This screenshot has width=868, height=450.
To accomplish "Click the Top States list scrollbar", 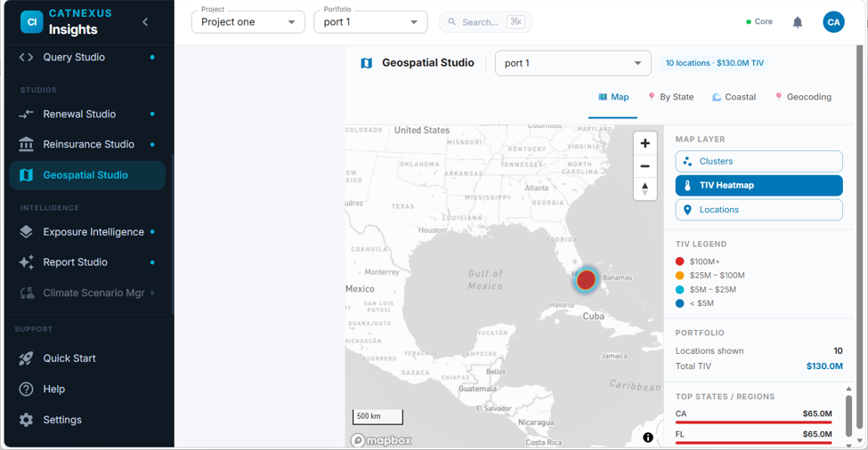I will pos(848,416).
